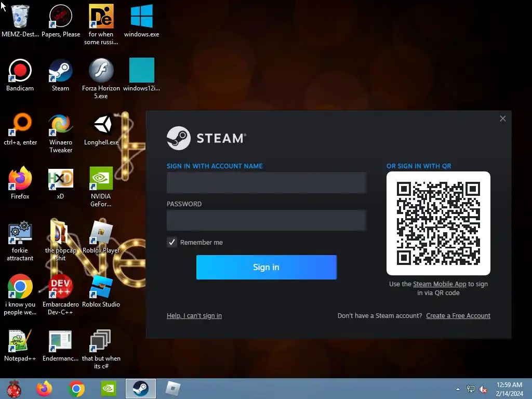
Task: Switch to Firefox in the taskbar
Action: pos(45,389)
